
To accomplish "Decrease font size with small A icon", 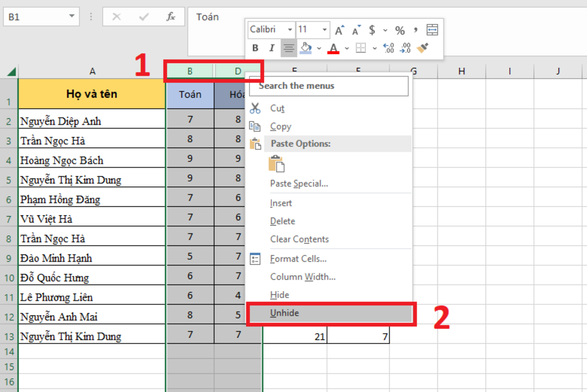I will pos(356,30).
